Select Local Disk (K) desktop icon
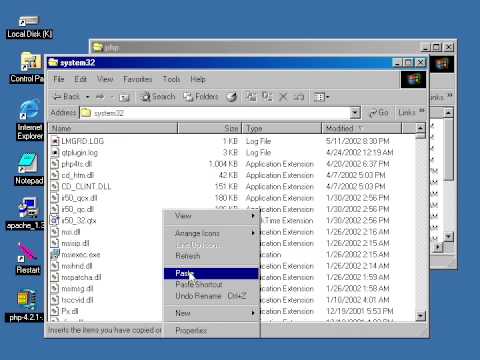The height and width of the screenshot is (360, 480). tap(29, 27)
